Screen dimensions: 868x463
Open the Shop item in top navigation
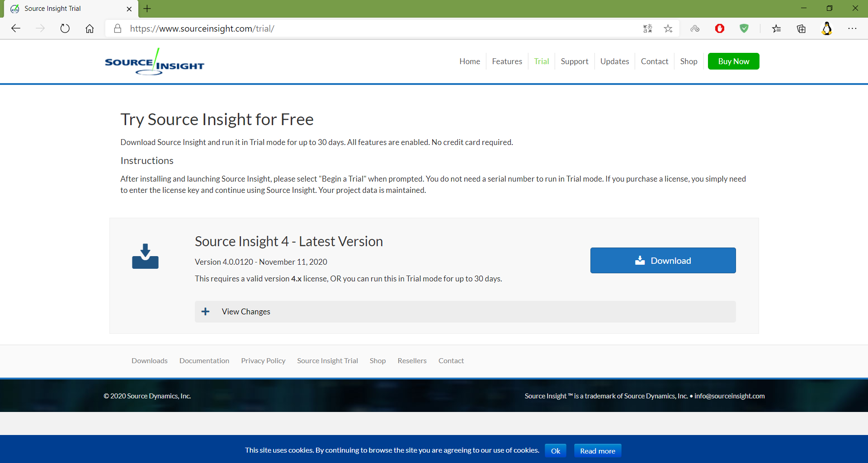point(689,61)
